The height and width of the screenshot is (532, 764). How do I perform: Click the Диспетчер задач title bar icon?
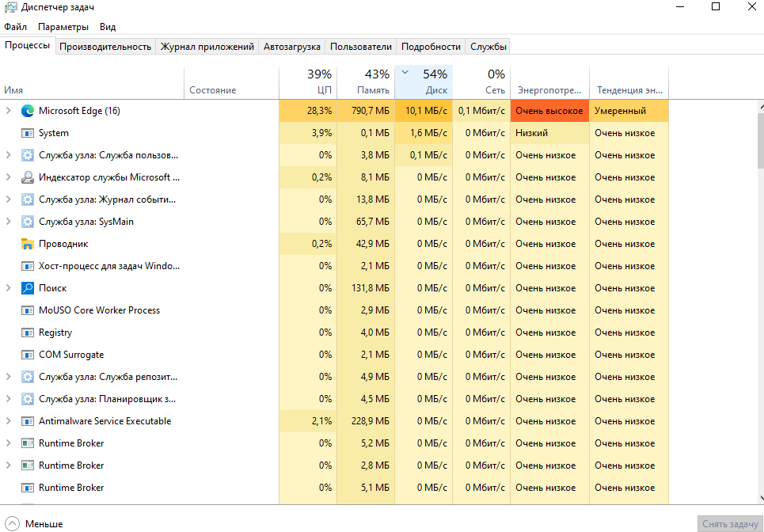[11, 7]
